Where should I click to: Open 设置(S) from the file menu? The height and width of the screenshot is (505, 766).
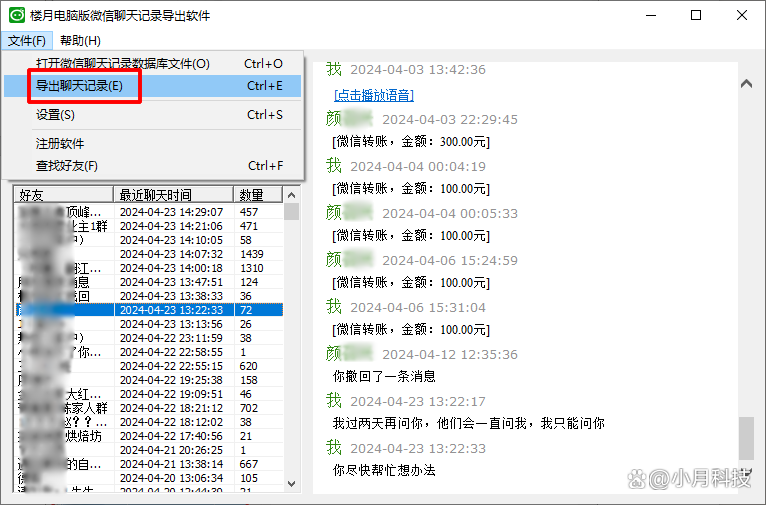pyautogui.click(x=152, y=115)
